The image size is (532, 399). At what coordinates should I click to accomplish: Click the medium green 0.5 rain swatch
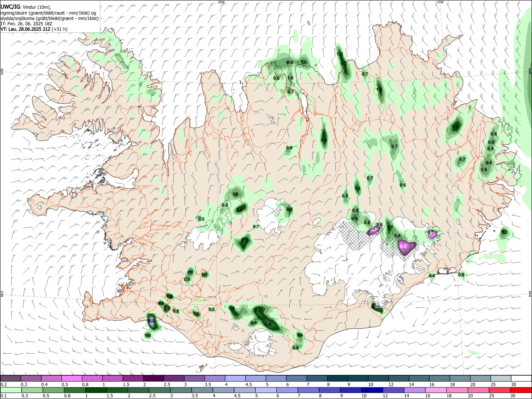[53, 390]
